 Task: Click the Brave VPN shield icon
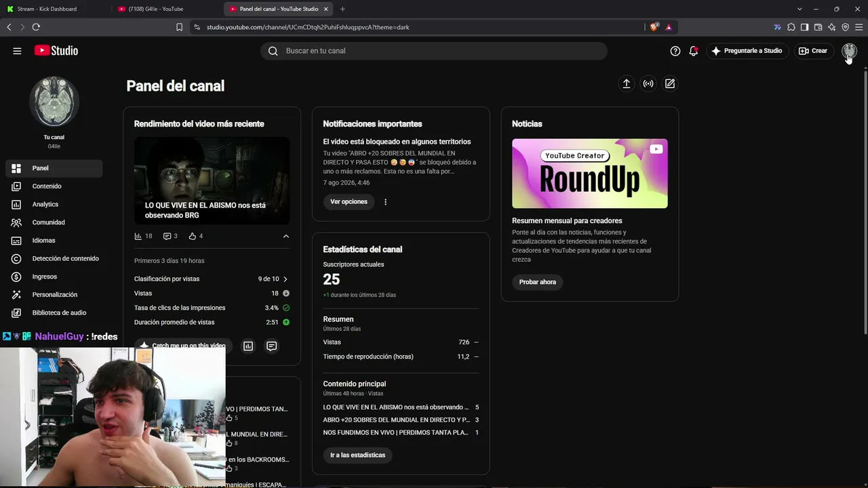tap(845, 27)
